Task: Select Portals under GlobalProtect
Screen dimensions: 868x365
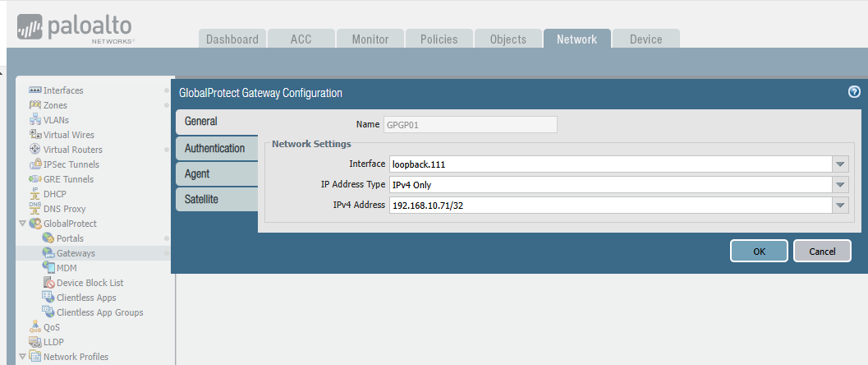Action: 71,238
